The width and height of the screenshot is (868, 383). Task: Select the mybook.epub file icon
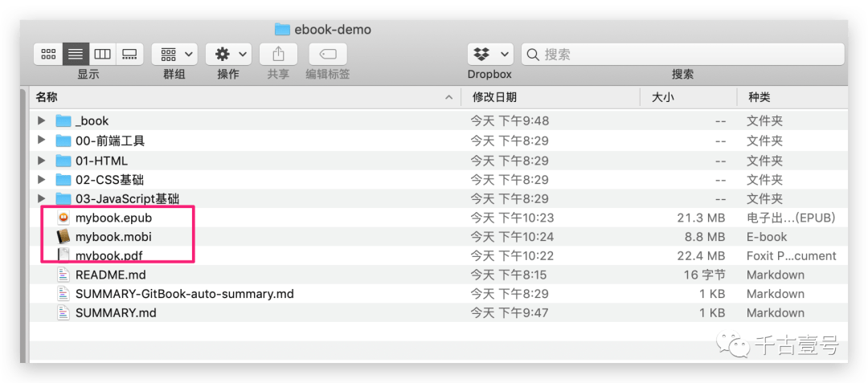point(64,218)
